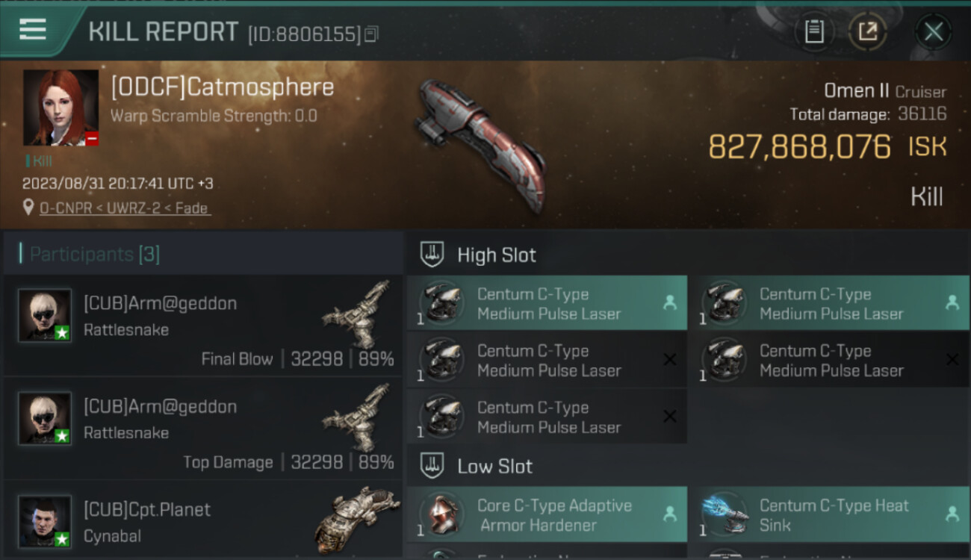Image resolution: width=971 pixels, height=560 pixels.
Task: View Catmosphere's character portrait
Action: pyautogui.click(x=61, y=108)
